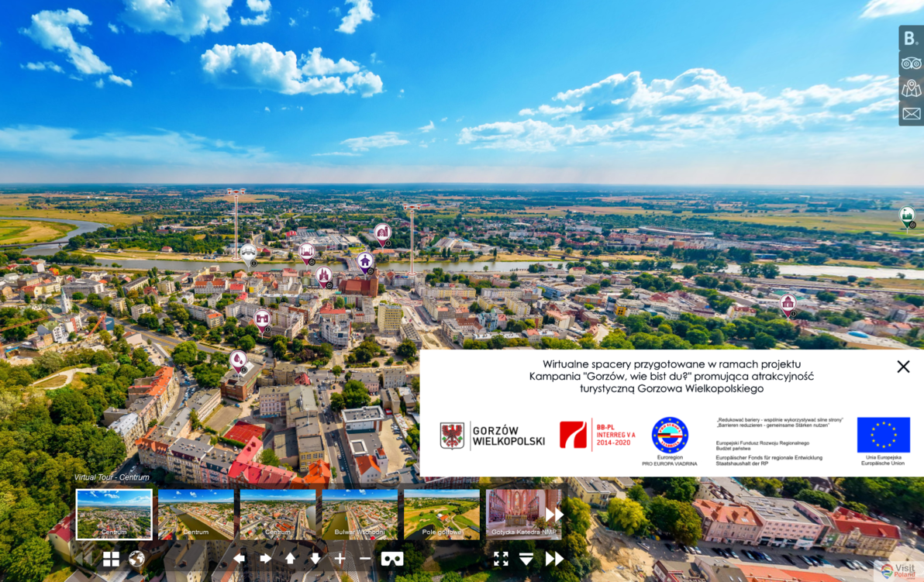
Task: Select the Pole golfowe thumbnail
Action: point(441,515)
